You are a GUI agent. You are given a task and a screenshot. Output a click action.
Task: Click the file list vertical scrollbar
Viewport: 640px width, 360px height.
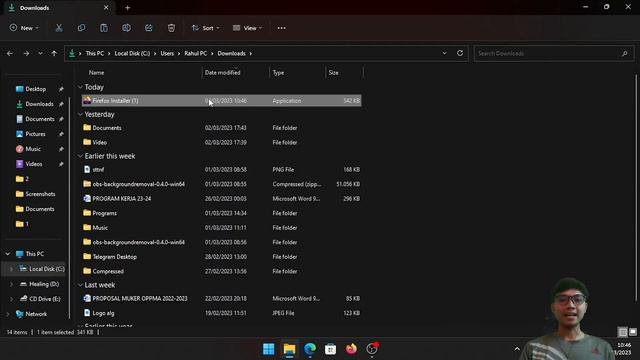pos(637,188)
